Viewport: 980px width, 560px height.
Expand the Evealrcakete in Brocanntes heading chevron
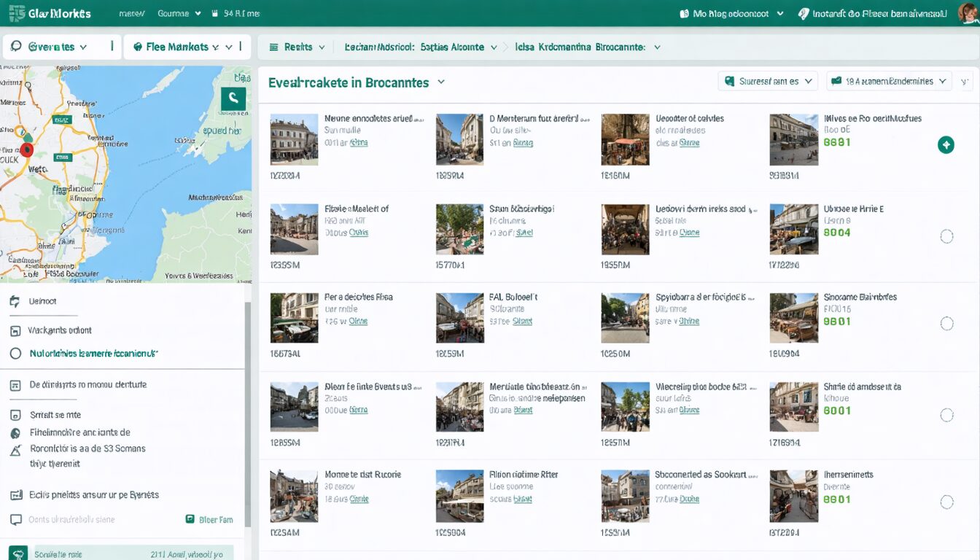tap(441, 82)
